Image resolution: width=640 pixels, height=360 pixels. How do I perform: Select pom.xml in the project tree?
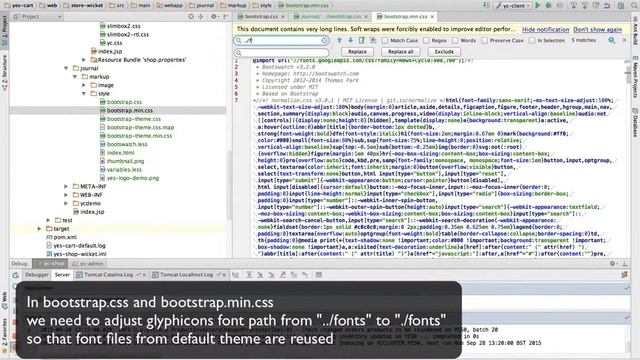point(65,237)
